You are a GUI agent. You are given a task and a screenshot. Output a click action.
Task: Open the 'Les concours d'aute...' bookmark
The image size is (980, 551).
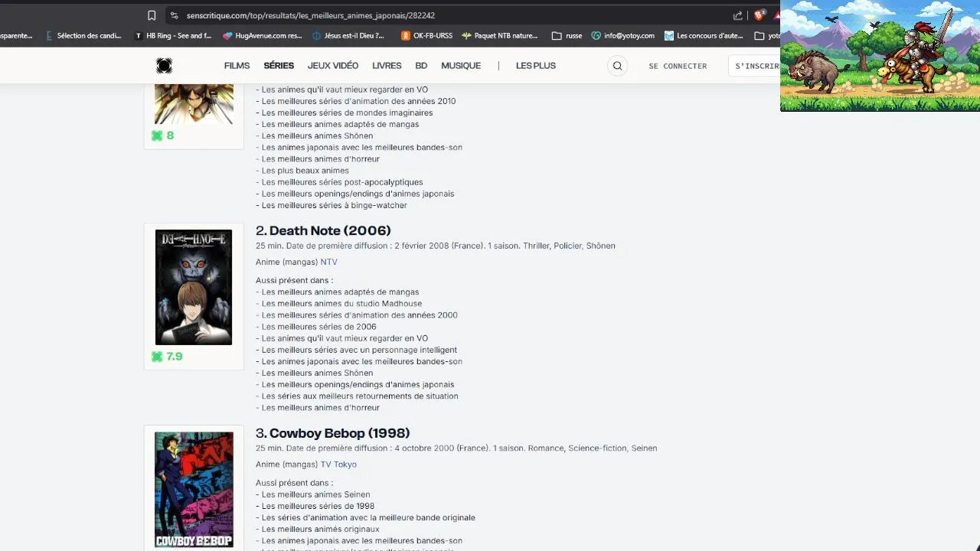(703, 35)
